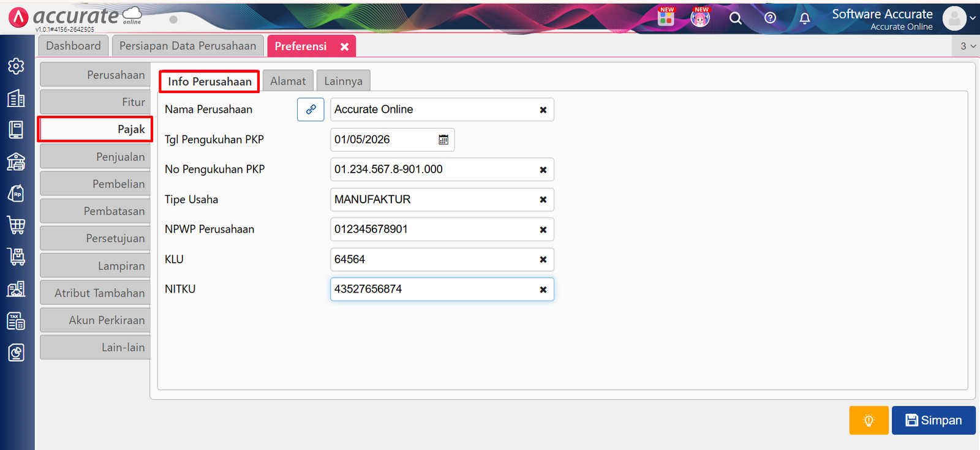Open the notifications bell
The image size is (980, 450).
805,18
